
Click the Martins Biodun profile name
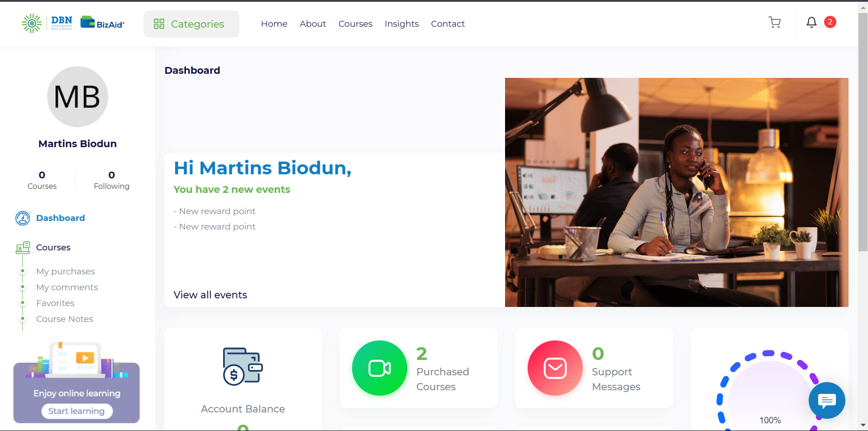point(77,144)
